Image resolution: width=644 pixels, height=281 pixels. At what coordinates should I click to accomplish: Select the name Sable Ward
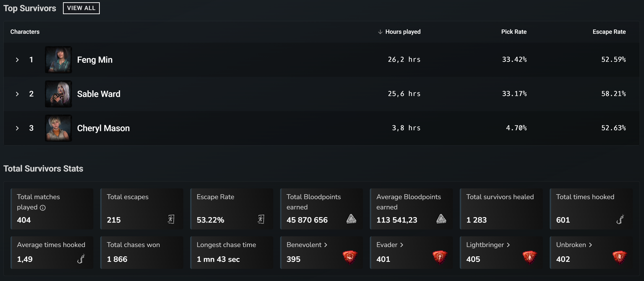tap(98, 94)
